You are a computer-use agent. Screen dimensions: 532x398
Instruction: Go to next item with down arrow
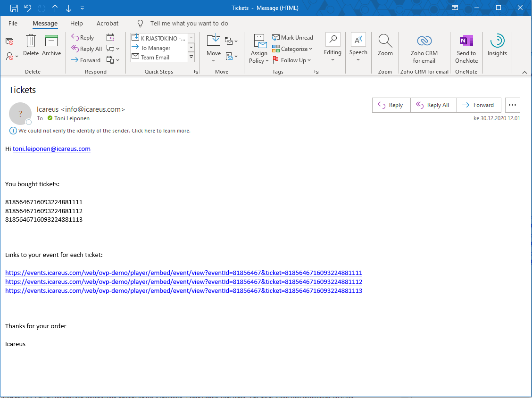(x=68, y=8)
